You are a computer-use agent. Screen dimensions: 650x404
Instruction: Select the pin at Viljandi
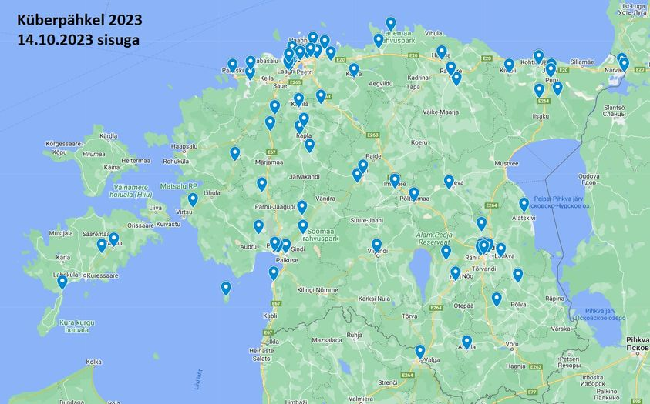point(377,245)
